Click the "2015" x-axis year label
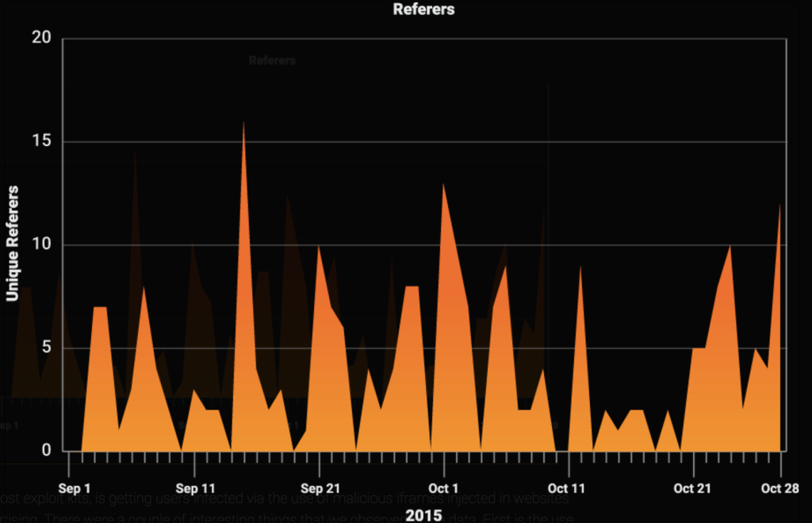Image resolution: width=812 pixels, height=523 pixels. point(423,516)
